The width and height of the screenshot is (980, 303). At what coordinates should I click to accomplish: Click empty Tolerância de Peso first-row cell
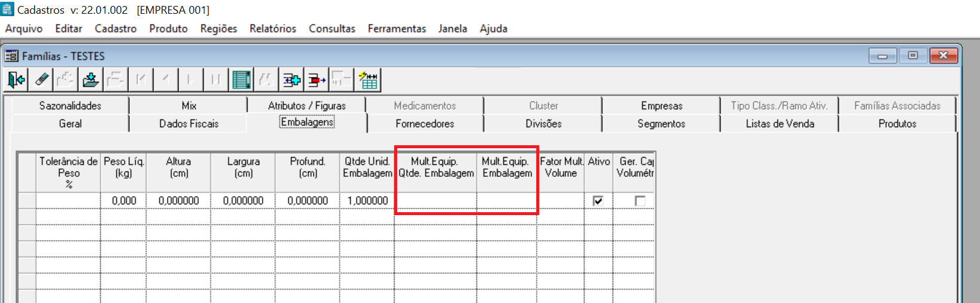(x=69, y=201)
